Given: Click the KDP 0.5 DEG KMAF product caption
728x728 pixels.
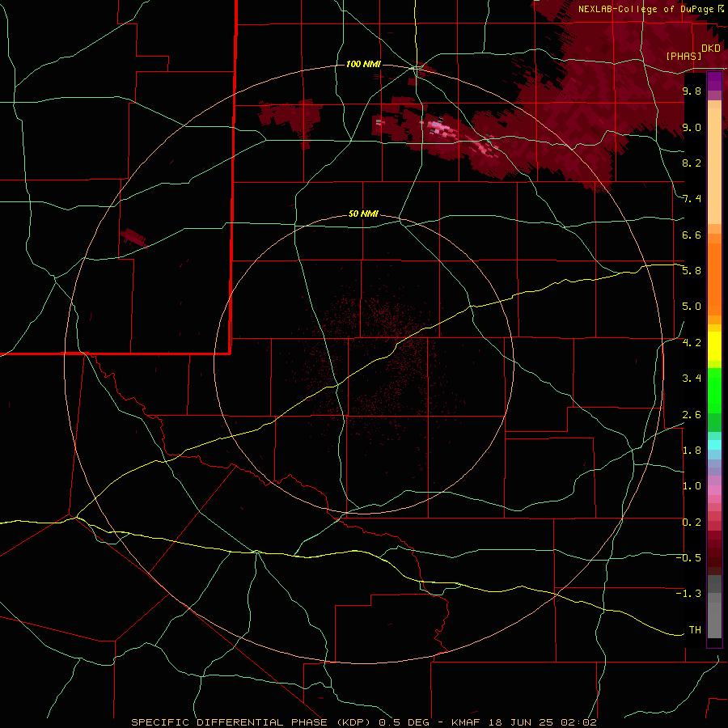Looking at the screenshot, I should click(x=364, y=722).
